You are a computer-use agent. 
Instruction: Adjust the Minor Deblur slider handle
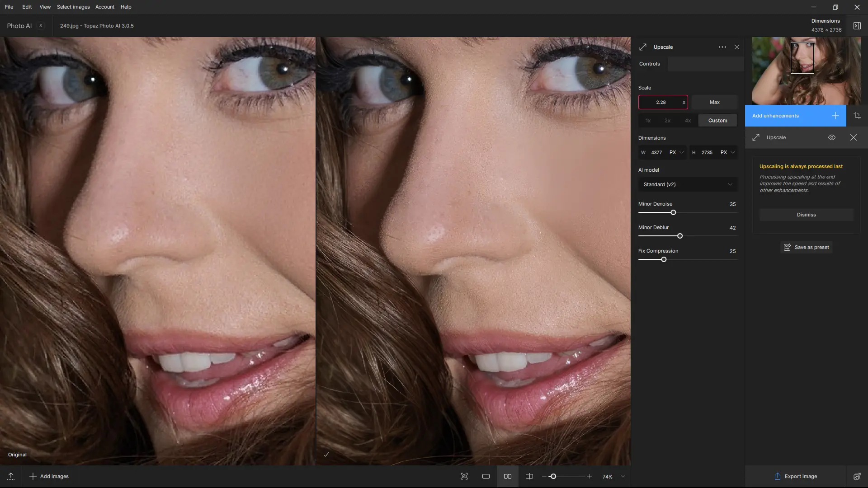[680, 236]
